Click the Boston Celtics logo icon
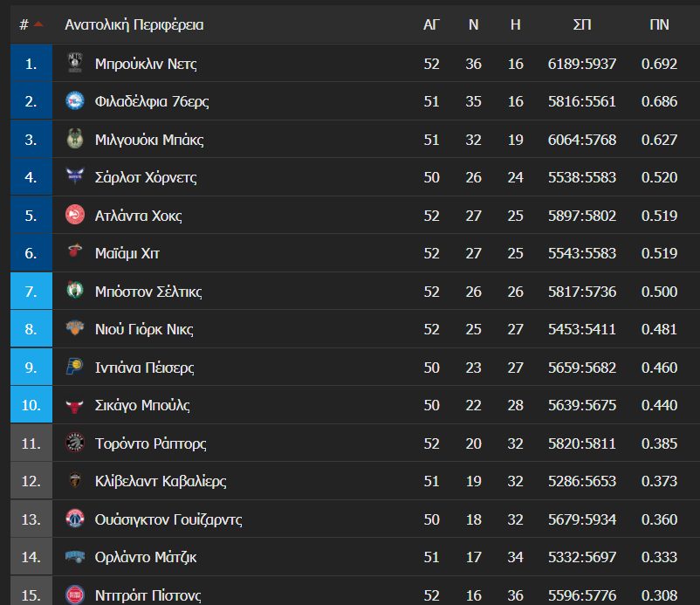700x605 pixels. [75, 291]
